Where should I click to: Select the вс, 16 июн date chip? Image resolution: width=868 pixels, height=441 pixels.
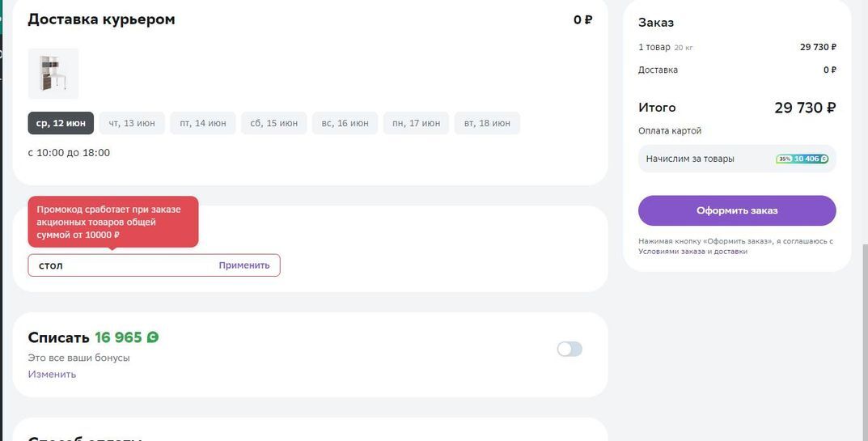tap(345, 123)
